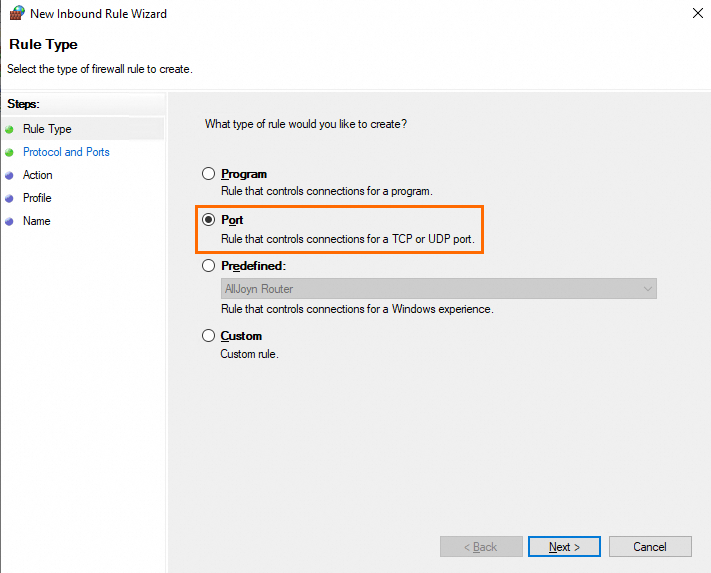This screenshot has width=711, height=573.
Task: Select the Program radio button
Action: tap(209, 174)
